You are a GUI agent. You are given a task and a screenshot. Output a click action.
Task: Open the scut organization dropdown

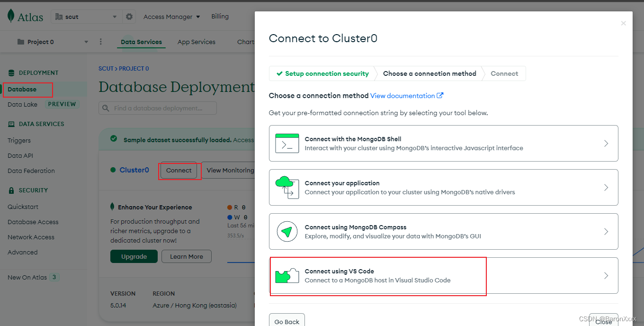(86, 17)
